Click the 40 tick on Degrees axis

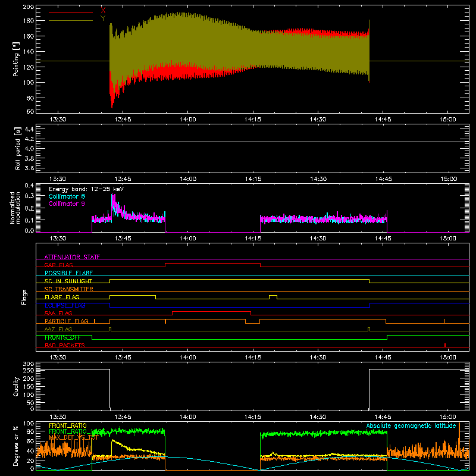tap(30, 451)
